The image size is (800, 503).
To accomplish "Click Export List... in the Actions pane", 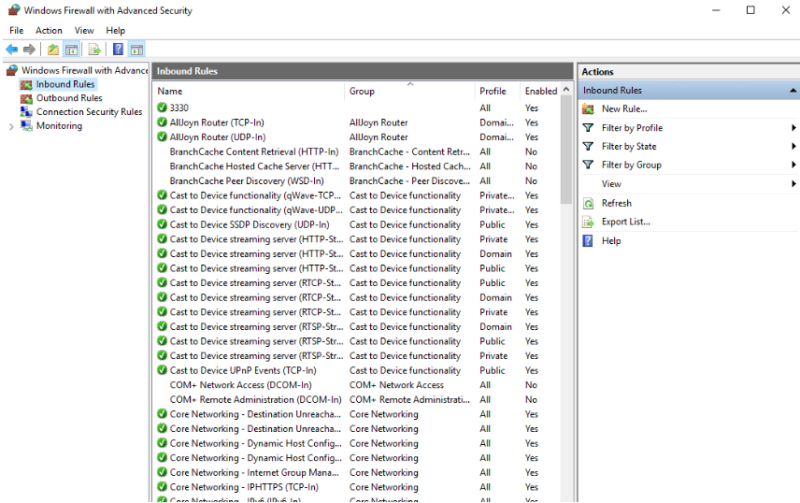I will pos(626,222).
